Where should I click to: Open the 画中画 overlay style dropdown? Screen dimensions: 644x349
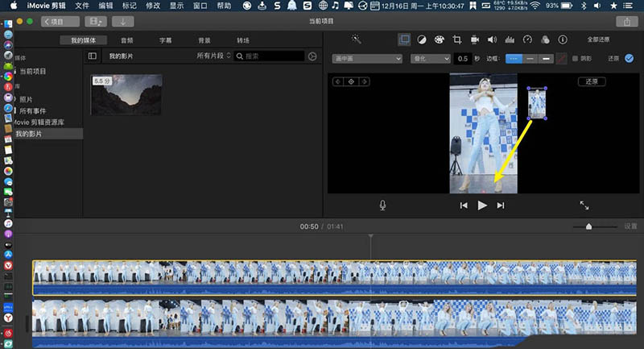365,59
